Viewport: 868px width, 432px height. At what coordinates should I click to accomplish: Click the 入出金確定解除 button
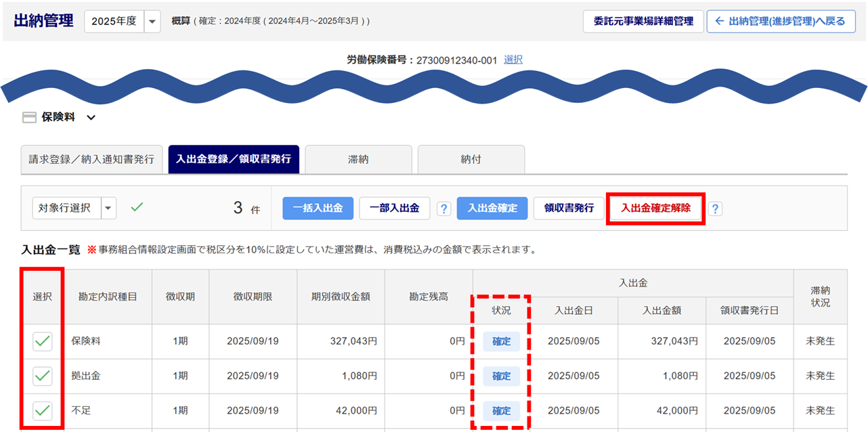[655, 208]
